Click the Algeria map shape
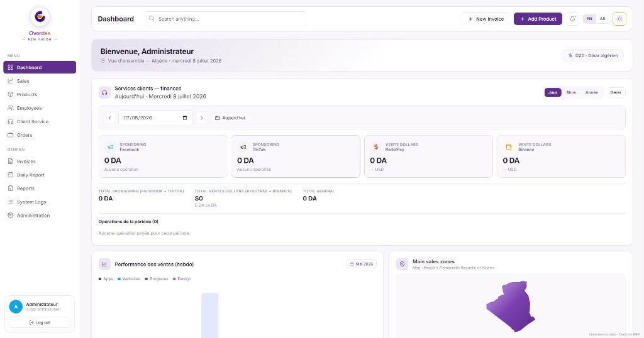644x338 pixels. pos(511,306)
